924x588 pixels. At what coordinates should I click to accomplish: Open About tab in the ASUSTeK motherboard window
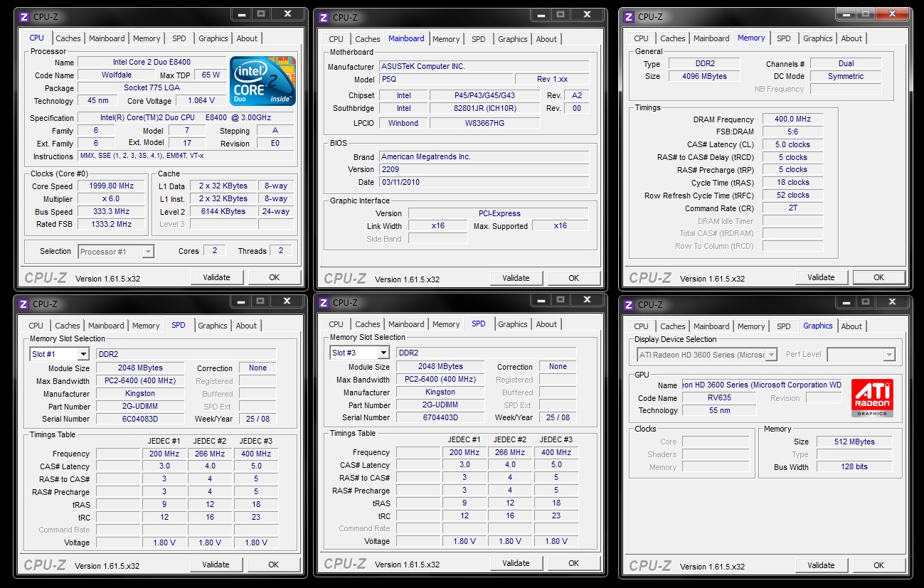point(546,39)
